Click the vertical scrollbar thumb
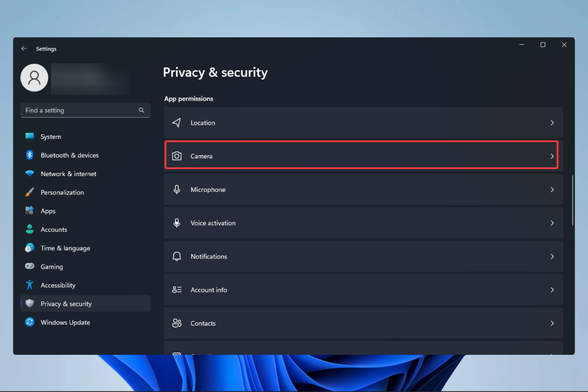 pyautogui.click(x=572, y=200)
